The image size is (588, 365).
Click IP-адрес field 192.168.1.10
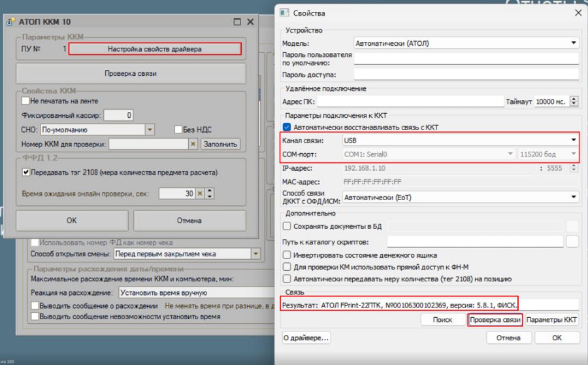coord(440,168)
